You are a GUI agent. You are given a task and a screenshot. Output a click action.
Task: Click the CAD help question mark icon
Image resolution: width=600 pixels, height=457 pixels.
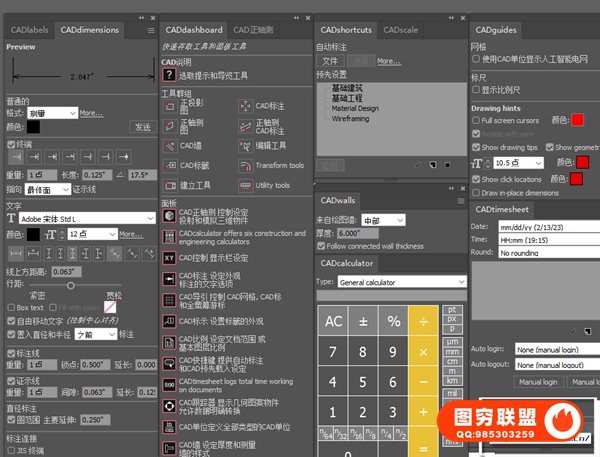click(170, 75)
